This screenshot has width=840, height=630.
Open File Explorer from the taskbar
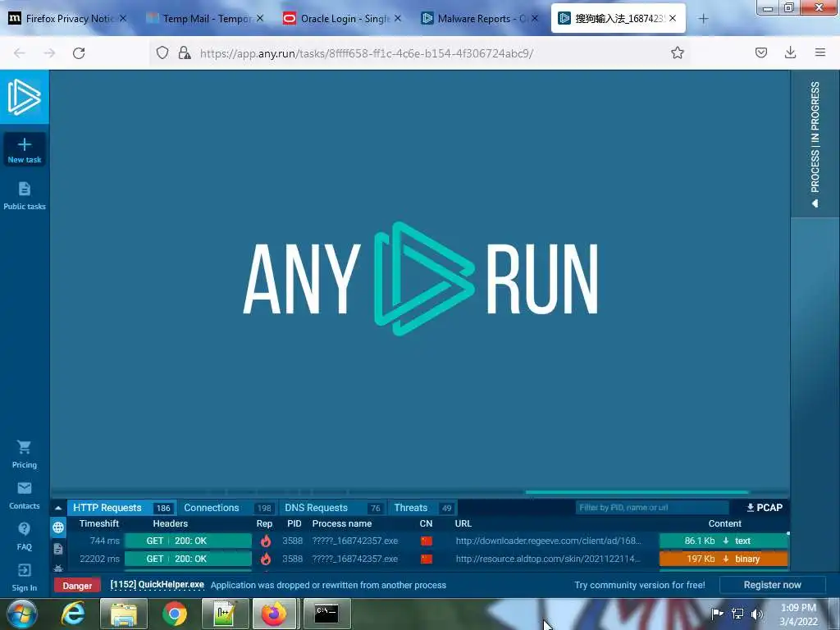(124, 614)
